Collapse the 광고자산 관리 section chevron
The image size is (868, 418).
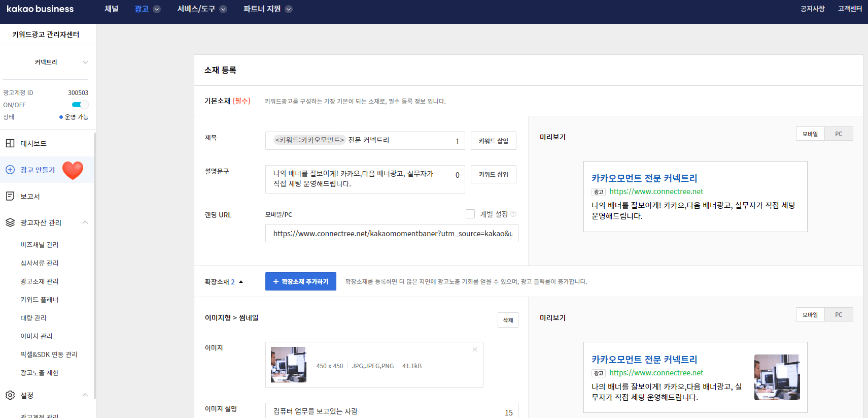tap(85, 222)
